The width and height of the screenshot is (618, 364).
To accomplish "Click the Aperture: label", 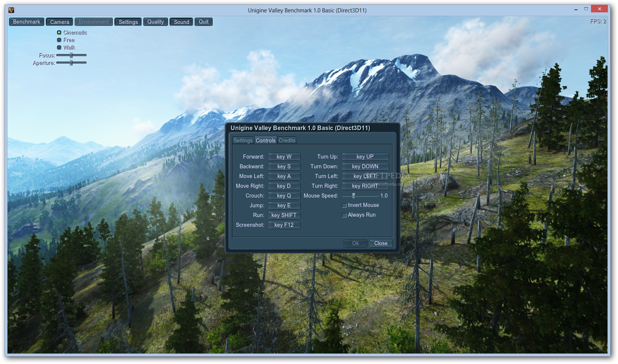I will click(44, 63).
